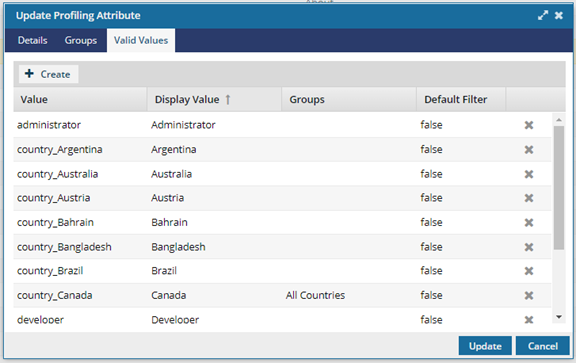The image size is (576, 363).
Task: Remove the country_Austria row
Action: point(529,198)
